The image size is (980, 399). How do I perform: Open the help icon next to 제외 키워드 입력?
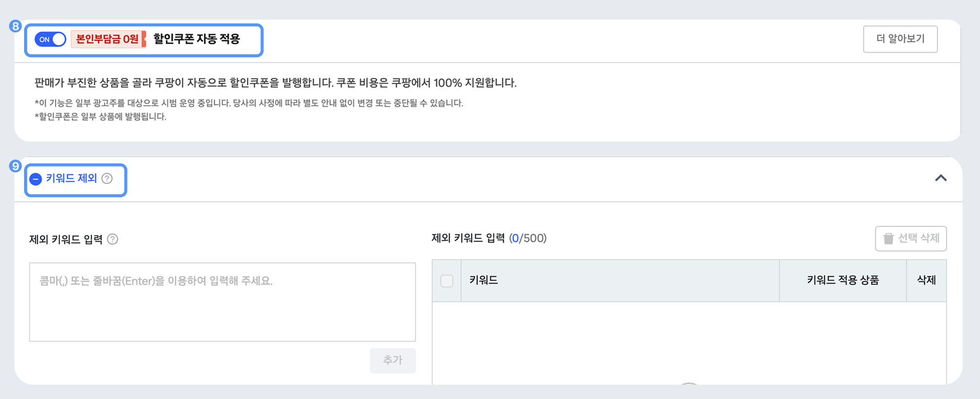pos(113,239)
